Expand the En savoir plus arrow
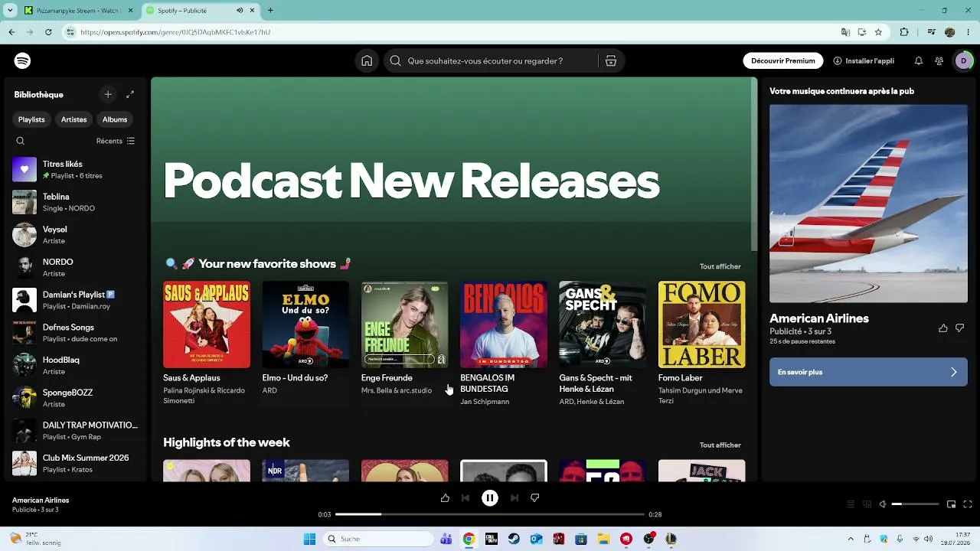980x551 pixels. pos(954,372)
